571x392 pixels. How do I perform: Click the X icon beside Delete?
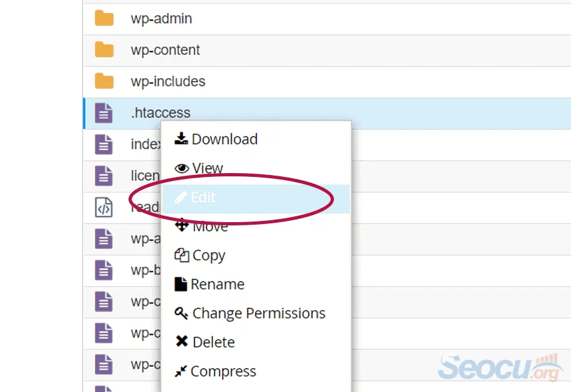coord(182,342)
